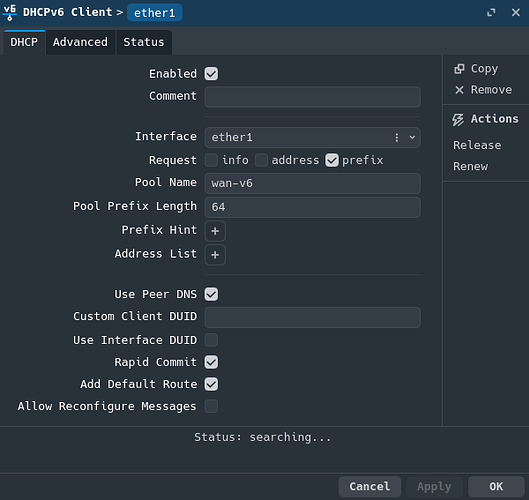Click the Comment input field

pyautogui.click(x=312, y=97)
